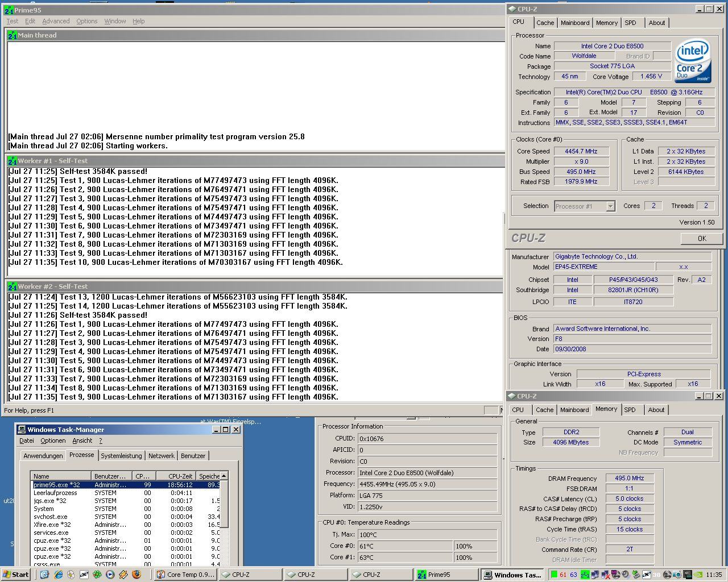Open the Advanced menu in Prime95

(56, 21)
